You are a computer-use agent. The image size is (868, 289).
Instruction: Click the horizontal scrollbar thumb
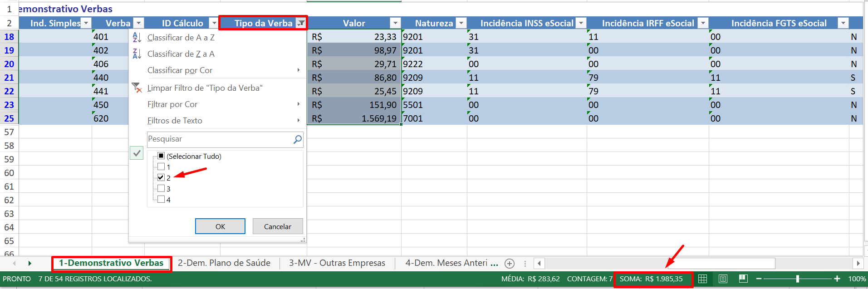tap(721, 263)
